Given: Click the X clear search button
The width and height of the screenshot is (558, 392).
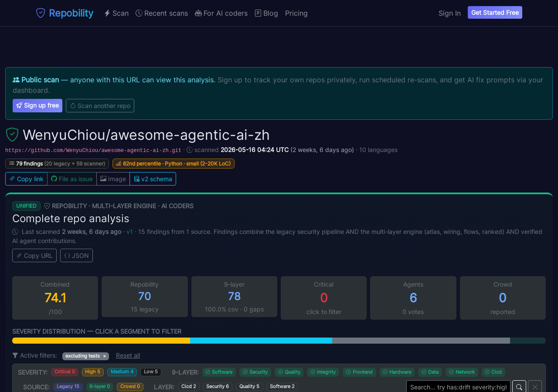Looking at the screenshot, I should [x=535, y=387].
